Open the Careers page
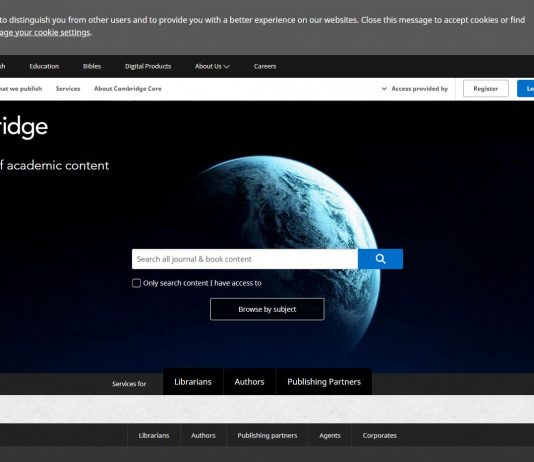Screen dimensions: 534x462 tap(265, 66)
